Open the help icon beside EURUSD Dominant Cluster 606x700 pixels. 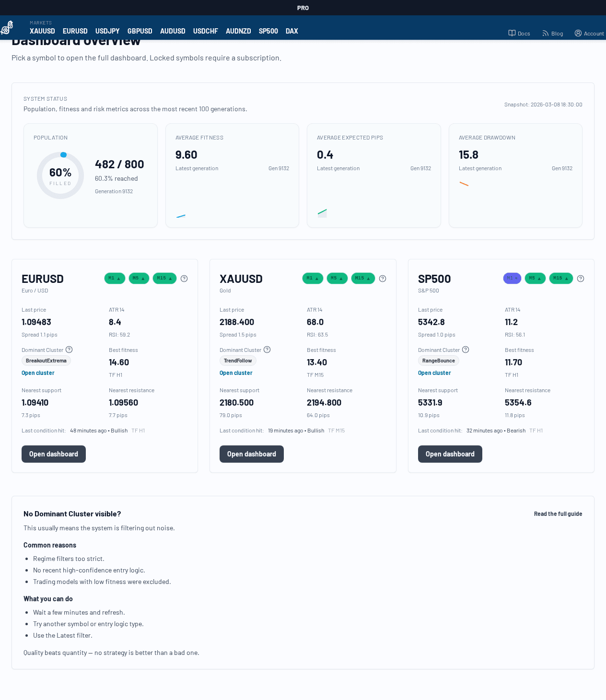(69, 350)
